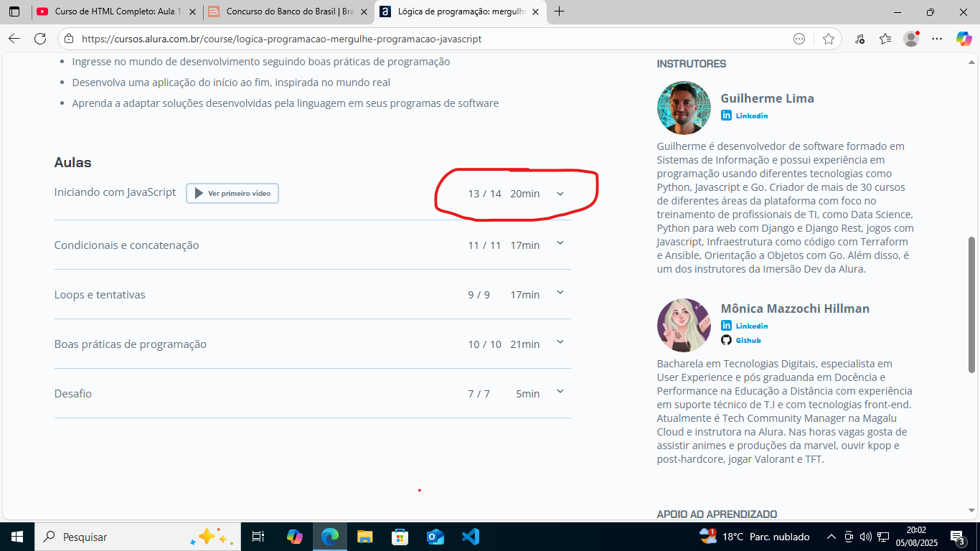The width and height of the screenshot is (980, 551).
Task: Show hidden system tray icons
Action: click(831, 537)
